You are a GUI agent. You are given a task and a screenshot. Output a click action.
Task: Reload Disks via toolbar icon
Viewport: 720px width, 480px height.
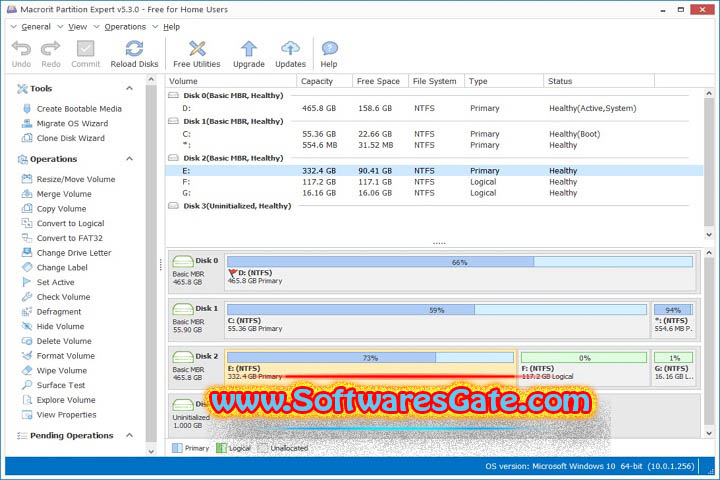click(x=134, y=48)
